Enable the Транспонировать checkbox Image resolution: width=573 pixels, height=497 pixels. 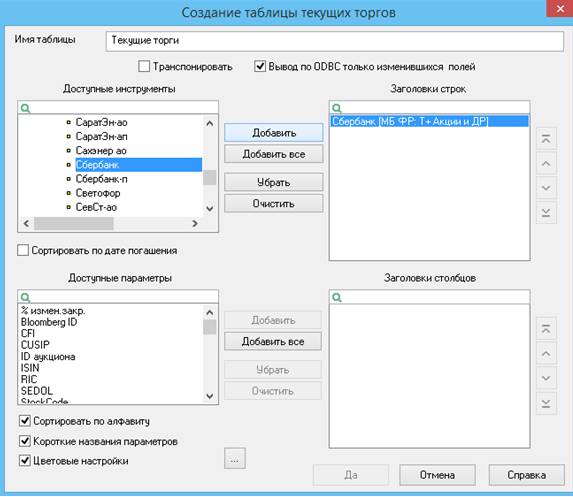coord(144,67)
